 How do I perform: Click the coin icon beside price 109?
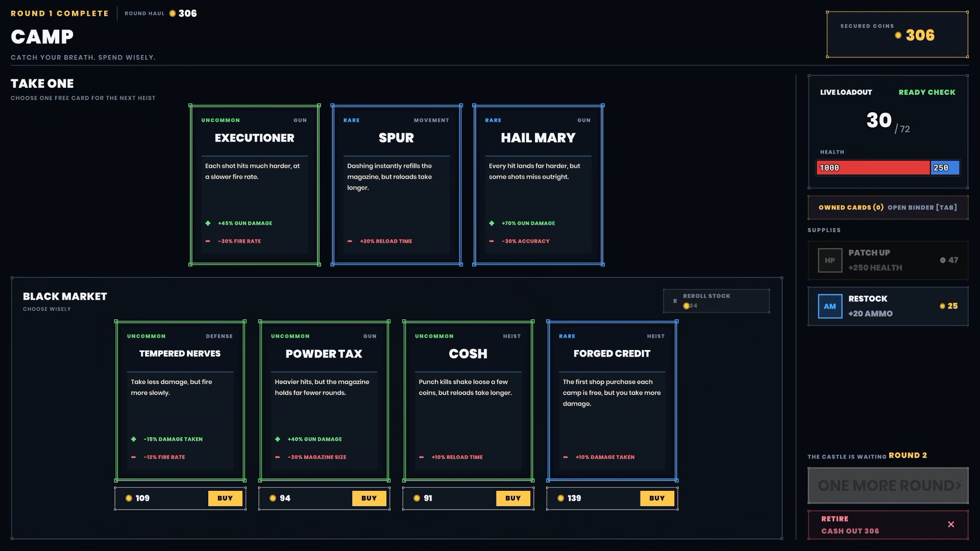pos(129,498)
